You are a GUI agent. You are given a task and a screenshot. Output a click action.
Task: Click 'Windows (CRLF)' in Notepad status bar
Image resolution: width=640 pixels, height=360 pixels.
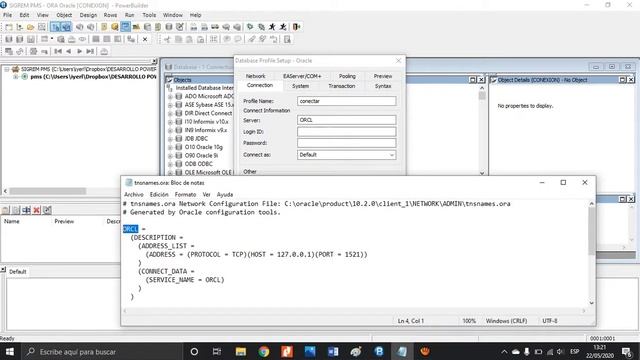point(506,321)
